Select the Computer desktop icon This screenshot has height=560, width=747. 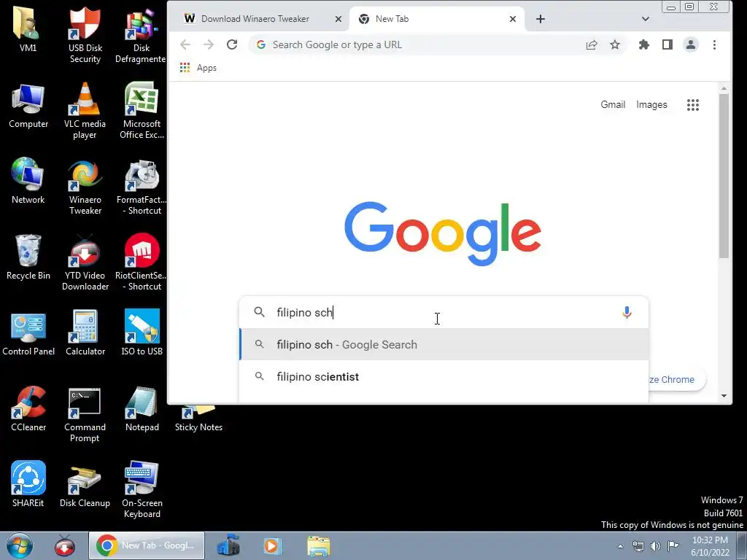pos(28,106)
